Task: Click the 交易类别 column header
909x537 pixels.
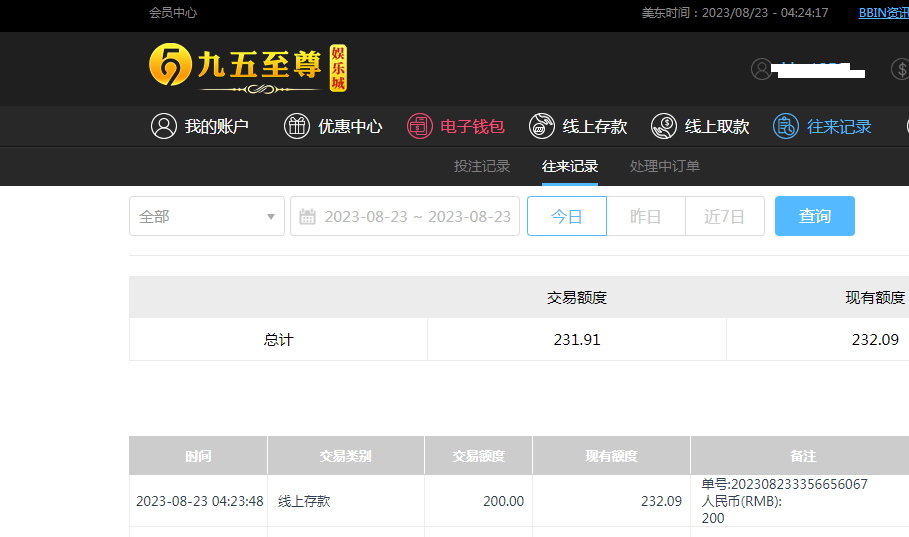Action: pyautogui.click(x=346, y=456)
